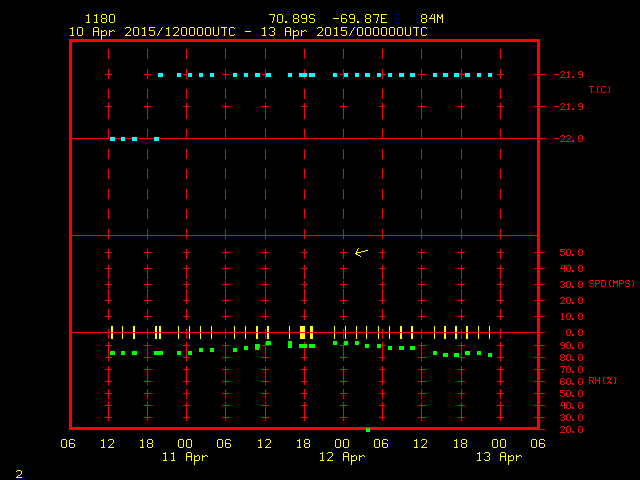Select the 13 Apr label below the axis
640x480 pixels.
coord(498,457)
